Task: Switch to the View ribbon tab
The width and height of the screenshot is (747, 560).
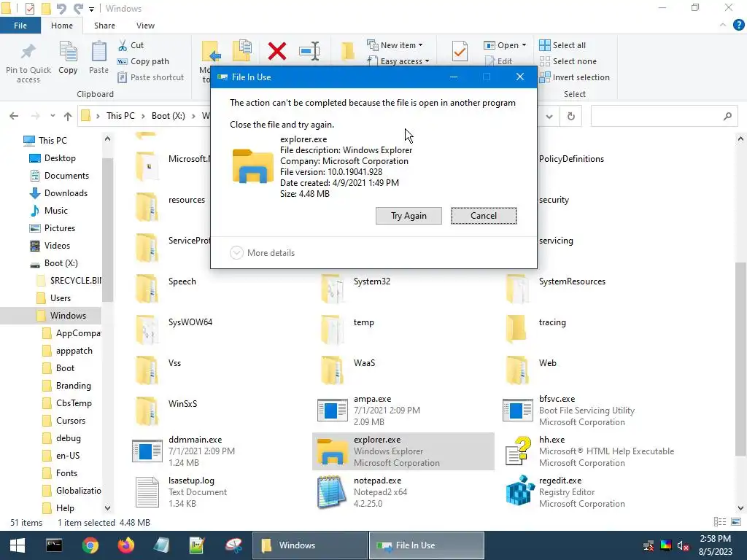Action: (145, 26)
